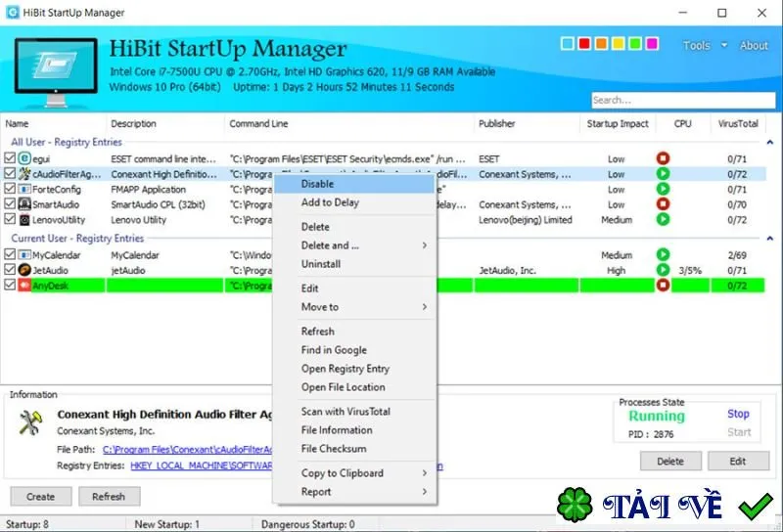The image size is (783, 532).
Task: Click red stopped status icon for egui
Action: pyautogui.click(x=663, y=158)
